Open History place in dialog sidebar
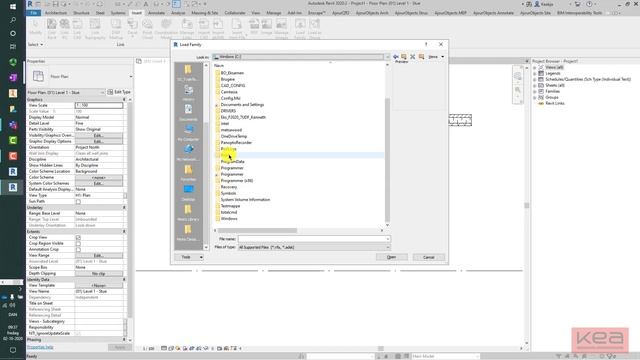 [188, 92]
